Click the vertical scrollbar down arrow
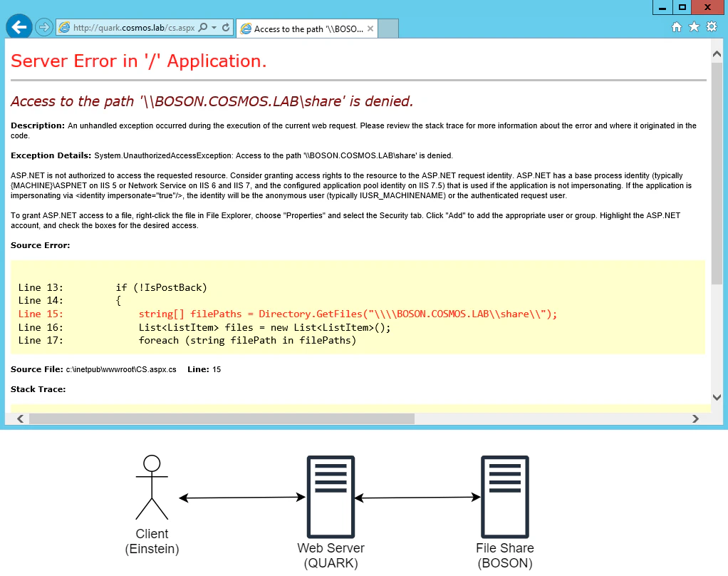 [x=717, y=397]
